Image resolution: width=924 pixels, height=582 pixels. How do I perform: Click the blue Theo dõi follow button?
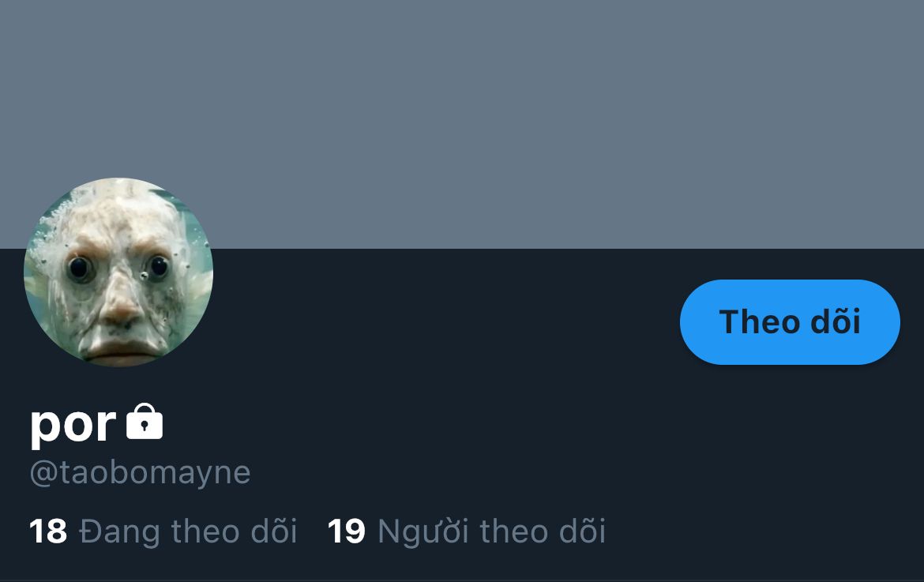point(790,322)
